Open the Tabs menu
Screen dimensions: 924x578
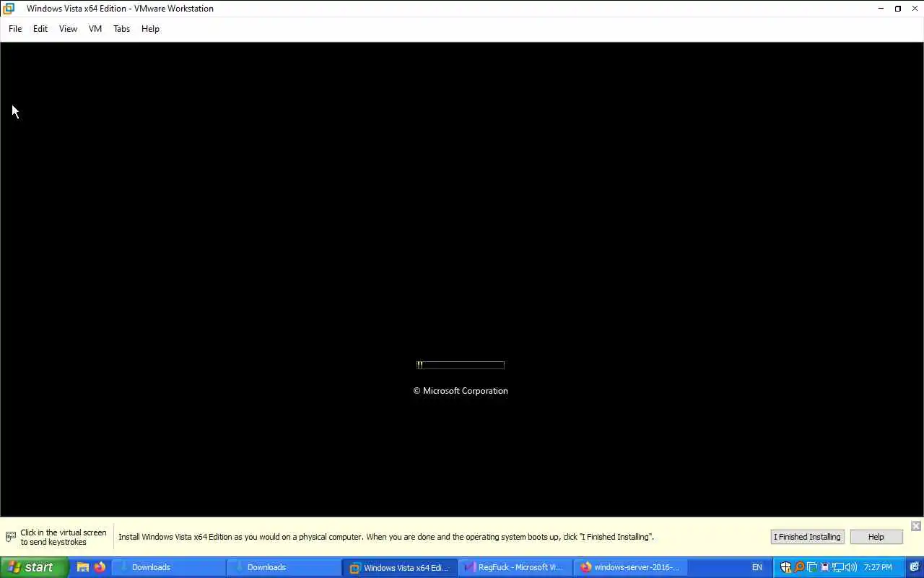121,29
